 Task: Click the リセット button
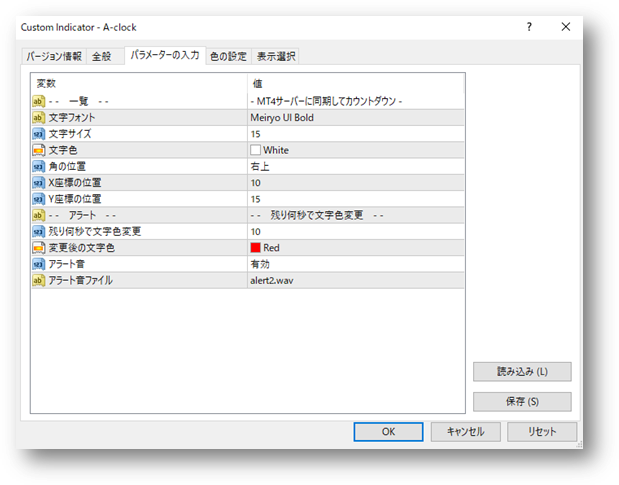(542, 432)
